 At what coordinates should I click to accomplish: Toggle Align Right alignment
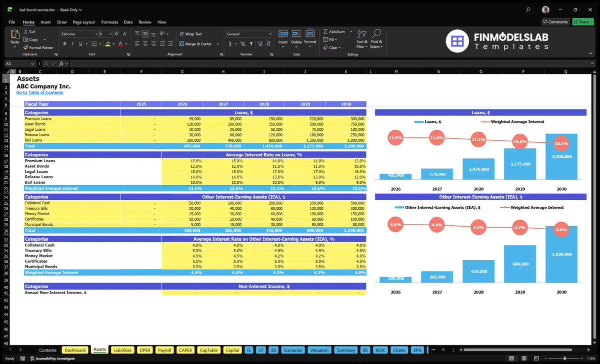tap(153, 44)
